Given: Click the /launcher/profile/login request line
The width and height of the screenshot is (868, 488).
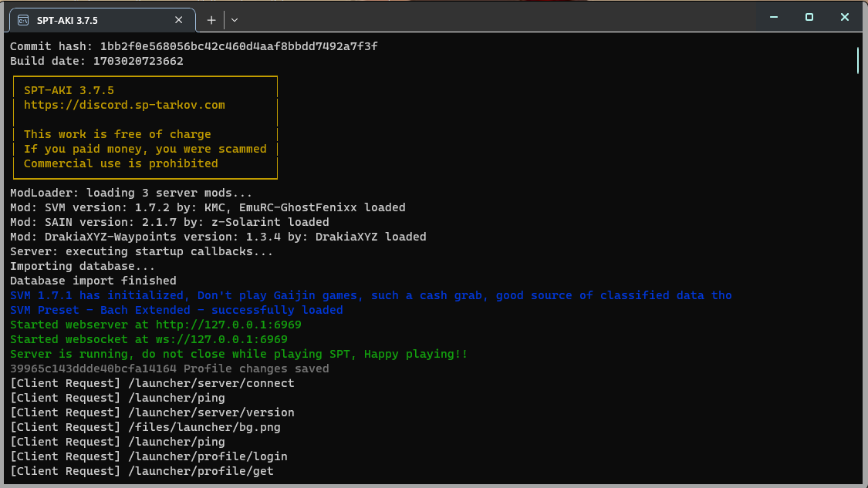Looking at the screenshot, I should tap(149, 457).
